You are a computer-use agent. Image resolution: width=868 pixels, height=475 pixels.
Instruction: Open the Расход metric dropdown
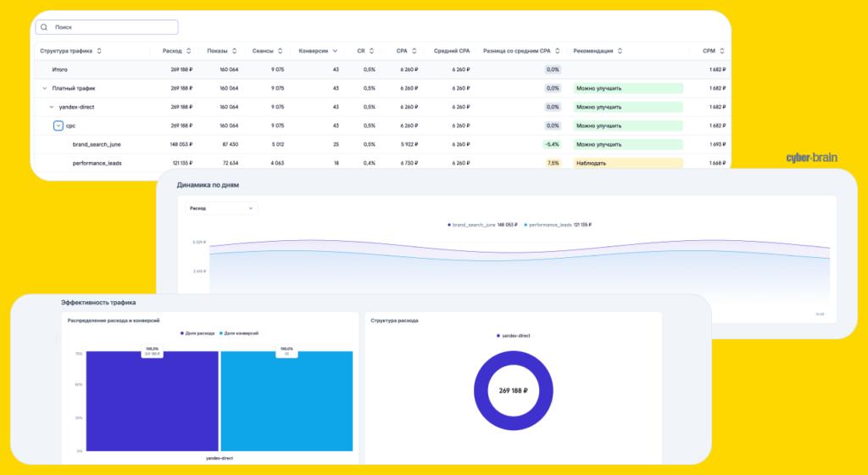coord(221,208)
